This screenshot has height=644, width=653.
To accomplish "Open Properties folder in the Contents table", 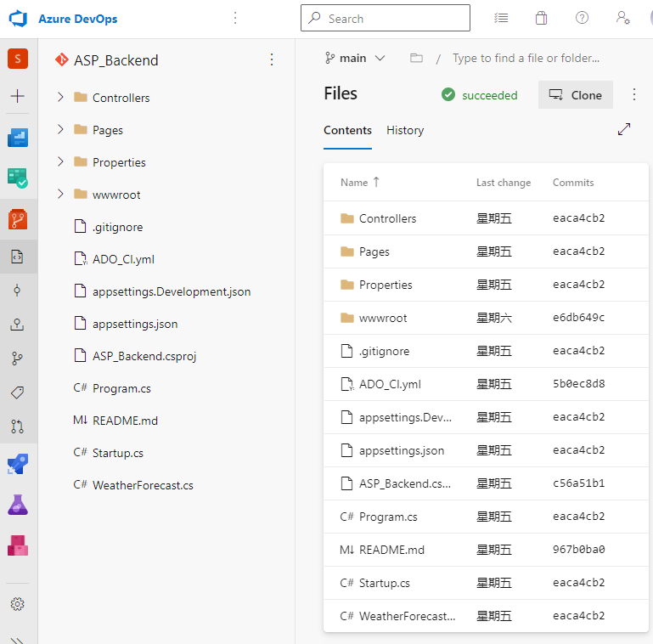I will (x=386, y=285).
